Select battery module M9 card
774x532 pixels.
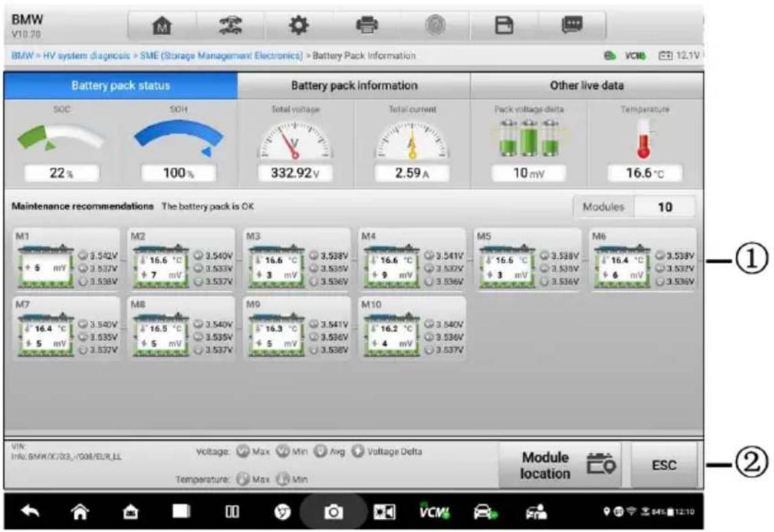[296, 328]
